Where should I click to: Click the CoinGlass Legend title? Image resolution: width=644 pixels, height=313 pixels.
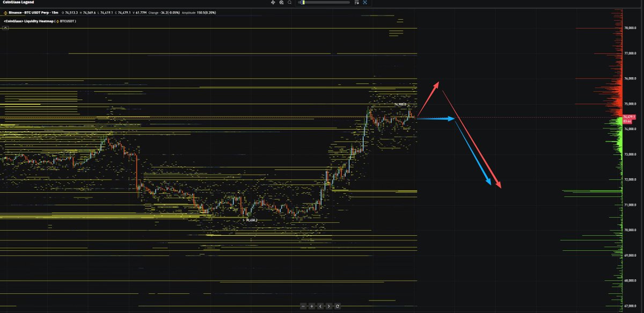[x=18, y=3]
